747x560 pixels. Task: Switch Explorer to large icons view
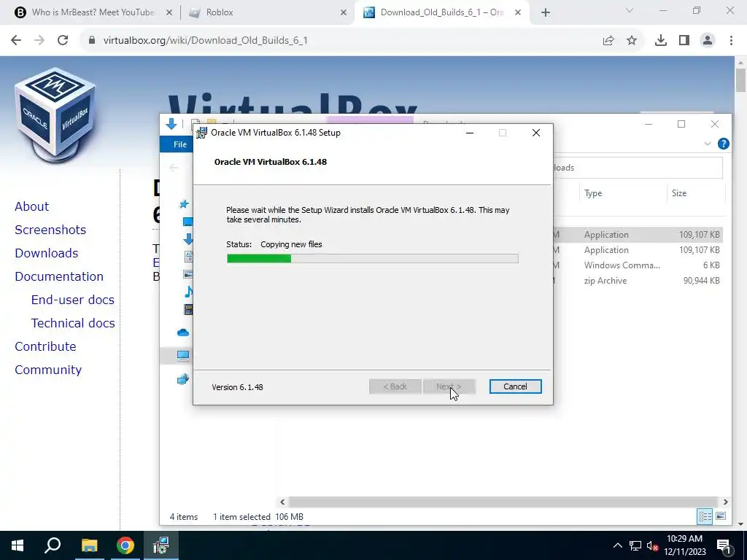point(721,516)
